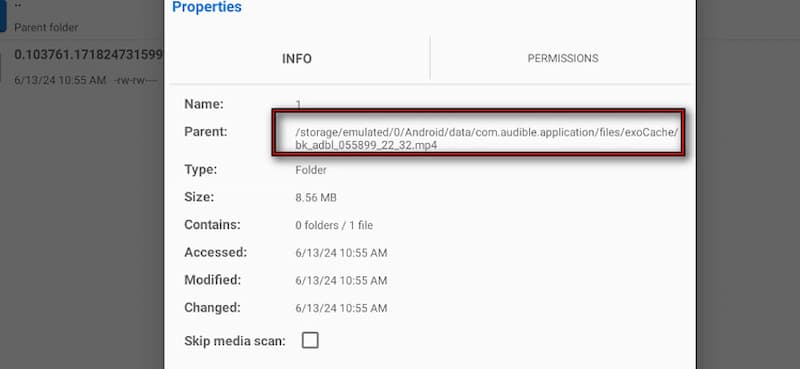The image size is (800, 369).
Task: Click the Properties dialog title
Action: (207, 7)
